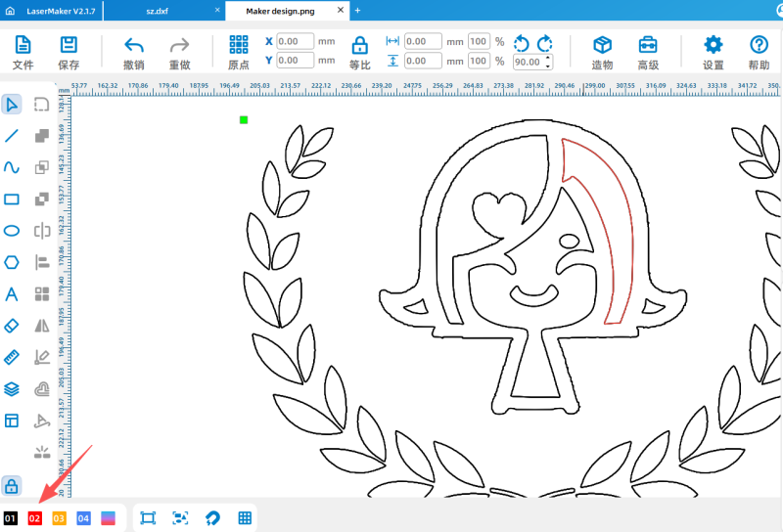Select the rectangle shape tool
This screenshot has width=783, height=532.
tap(12, 199)
